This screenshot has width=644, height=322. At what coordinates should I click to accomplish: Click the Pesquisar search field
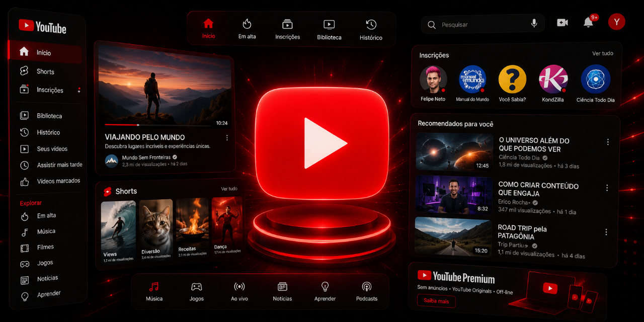(x=482, y=24)
